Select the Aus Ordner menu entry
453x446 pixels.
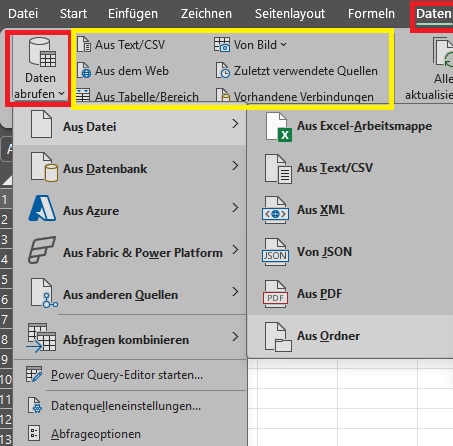(x=350, y=336)
